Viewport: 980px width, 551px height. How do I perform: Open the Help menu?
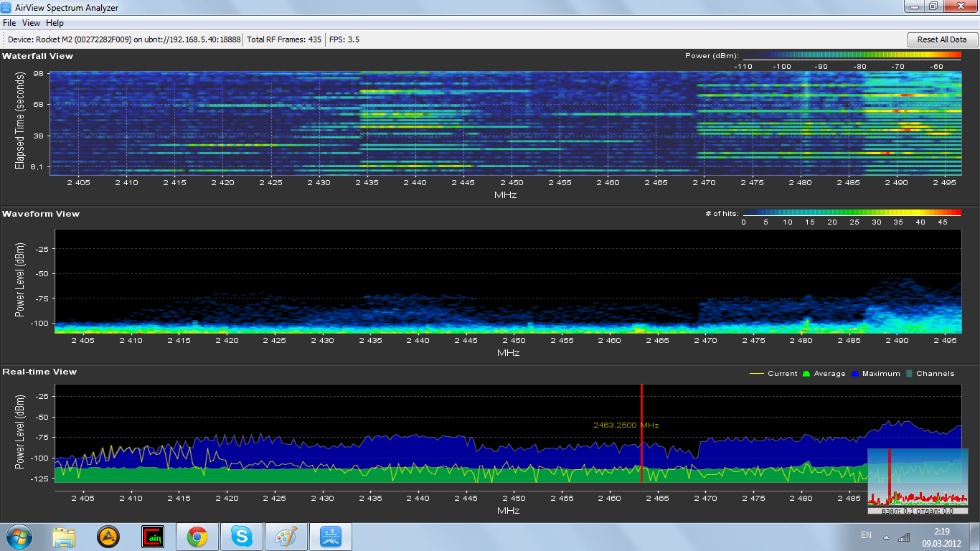click(x=55, y=23)
